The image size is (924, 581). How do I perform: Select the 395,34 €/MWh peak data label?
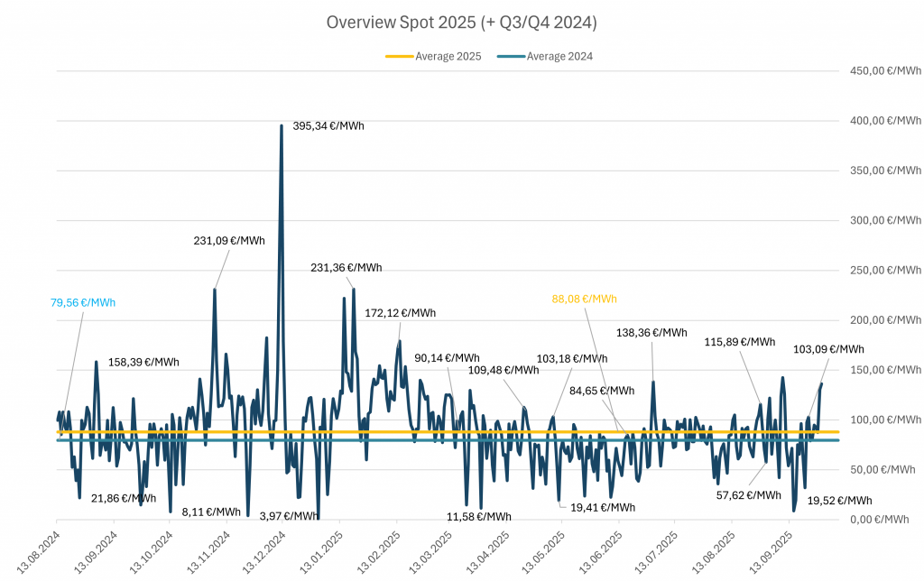pyautogui.click(x=328, y=126)
